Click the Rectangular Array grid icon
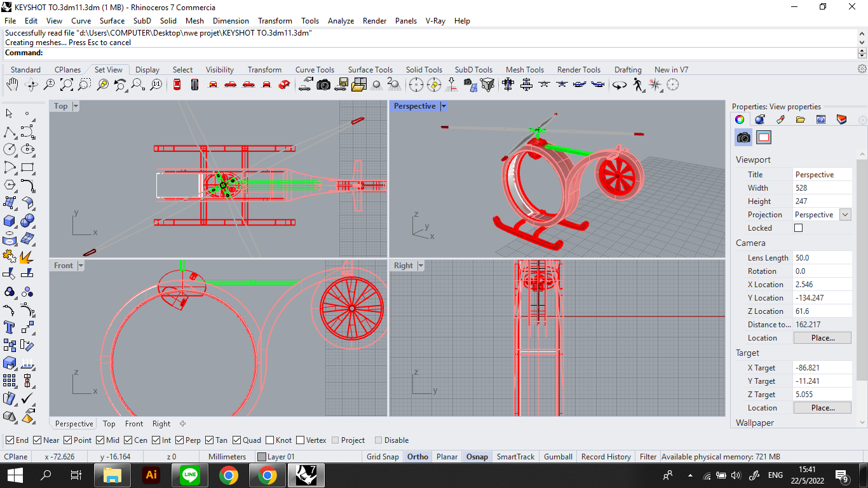This screenshot has width=868, height=488. [x=10, y=381]
